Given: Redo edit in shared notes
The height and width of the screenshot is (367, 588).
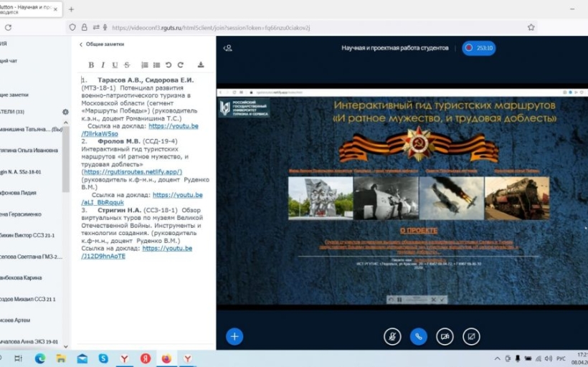Looking at the screenshot, I should tap(181, 65).
